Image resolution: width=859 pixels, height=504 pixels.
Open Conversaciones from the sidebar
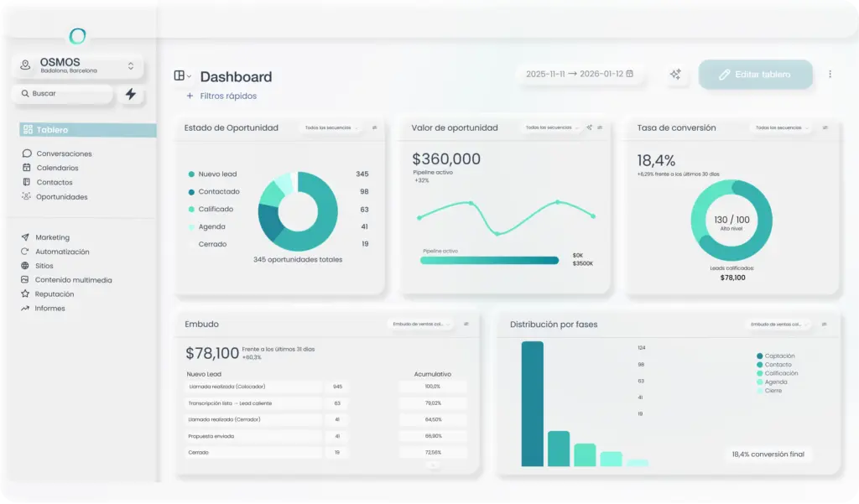click(x=64, y=153)
